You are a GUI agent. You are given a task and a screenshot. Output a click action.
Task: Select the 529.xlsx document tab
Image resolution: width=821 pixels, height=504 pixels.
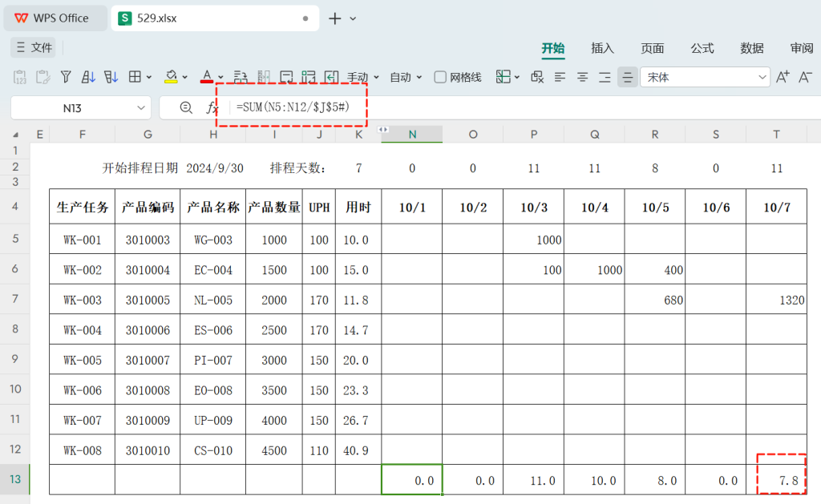(x=215, y=18)
